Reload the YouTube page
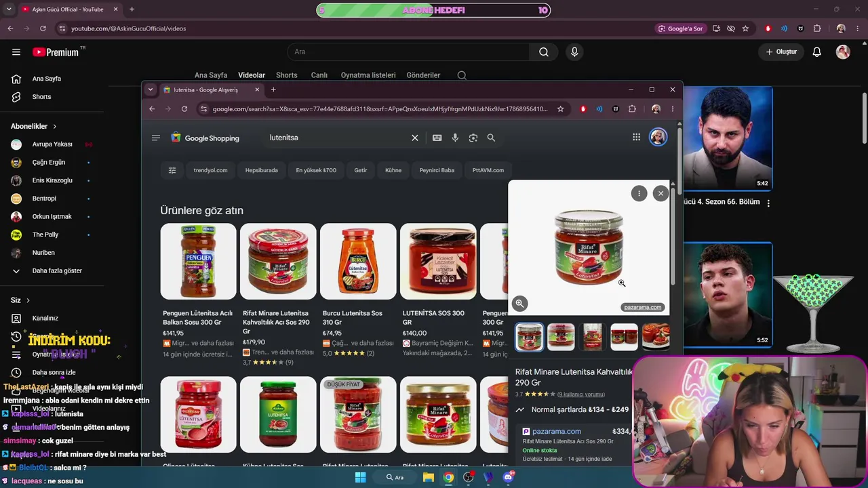This screenshot has height=488, width=868. (x=43, y=28)
